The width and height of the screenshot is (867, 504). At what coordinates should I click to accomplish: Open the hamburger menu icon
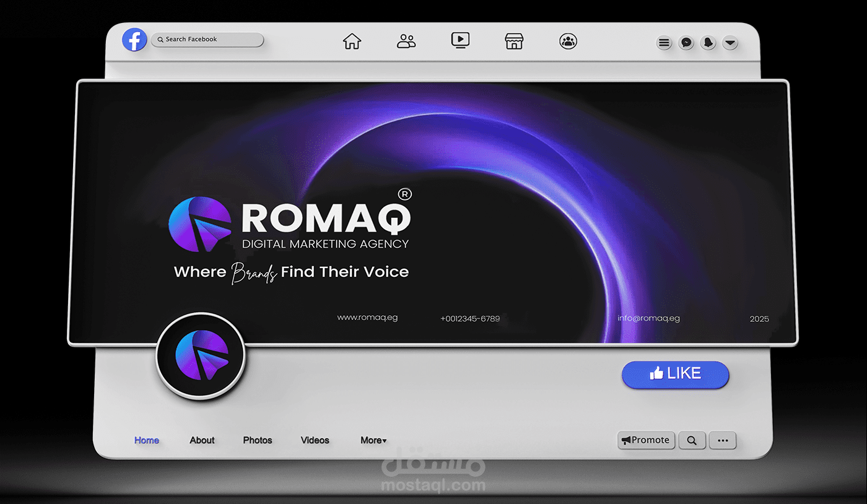(x=664, y=43)
